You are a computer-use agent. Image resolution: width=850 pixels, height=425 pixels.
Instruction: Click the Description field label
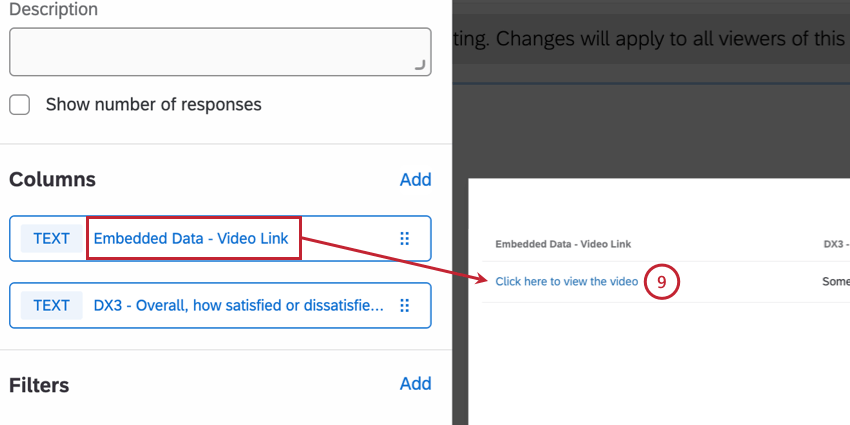click(x=54, y=9)
